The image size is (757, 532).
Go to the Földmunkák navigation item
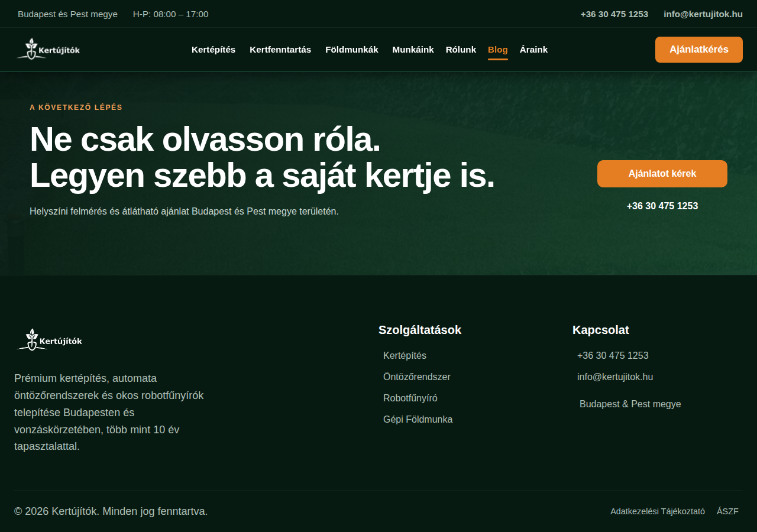tap(352, 50)
